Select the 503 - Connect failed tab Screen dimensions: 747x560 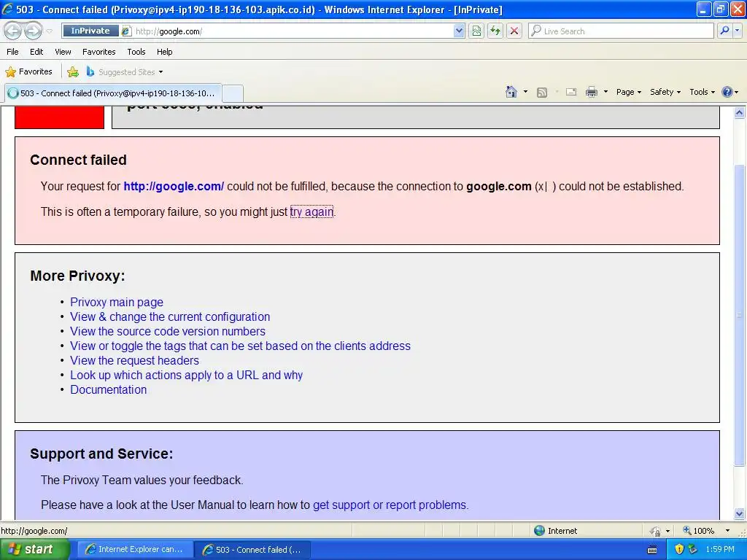113,93
